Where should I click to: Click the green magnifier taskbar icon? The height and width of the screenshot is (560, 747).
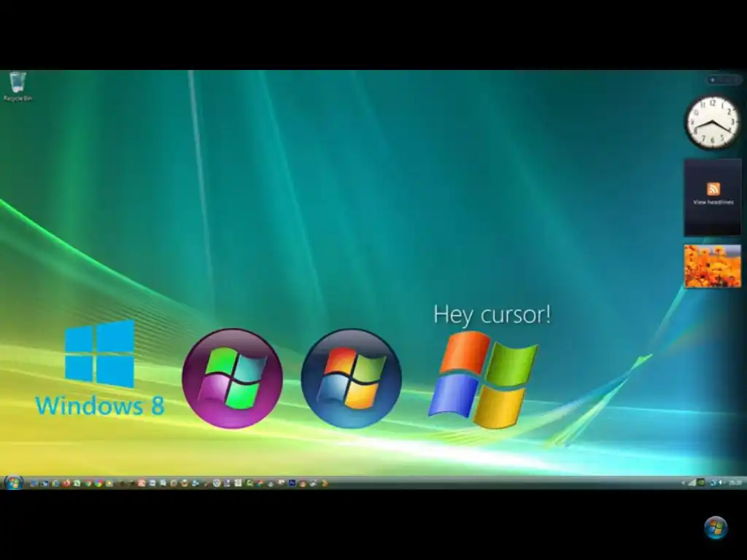pyautogui.click(x=249, y=483)
